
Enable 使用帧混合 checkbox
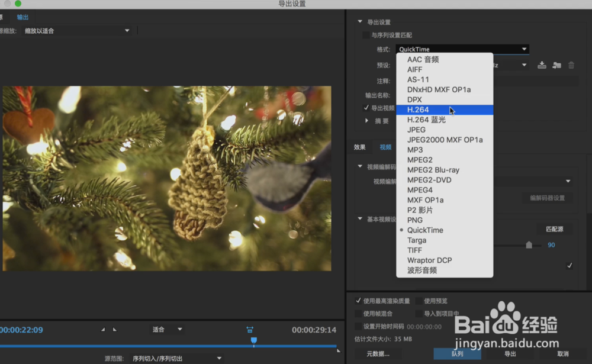click(358, 314)
